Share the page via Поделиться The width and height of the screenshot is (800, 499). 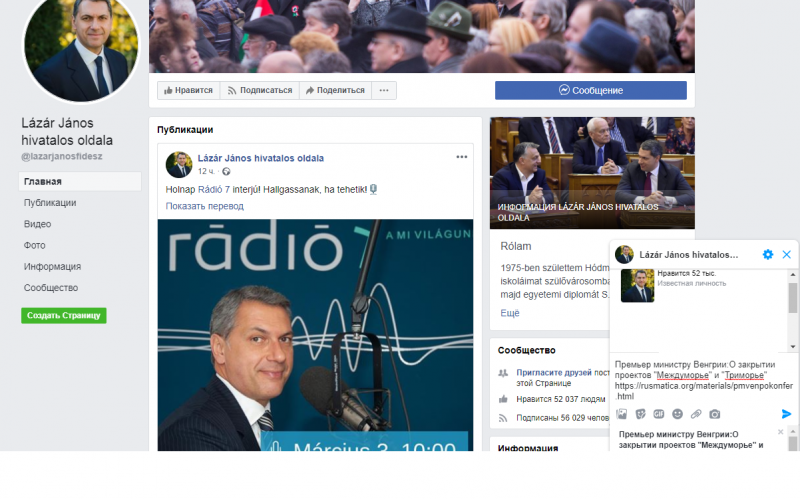[x=335, y=90]
